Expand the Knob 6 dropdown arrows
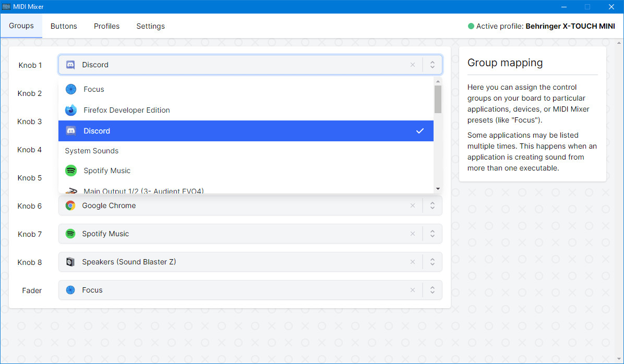 click(432, 205)
